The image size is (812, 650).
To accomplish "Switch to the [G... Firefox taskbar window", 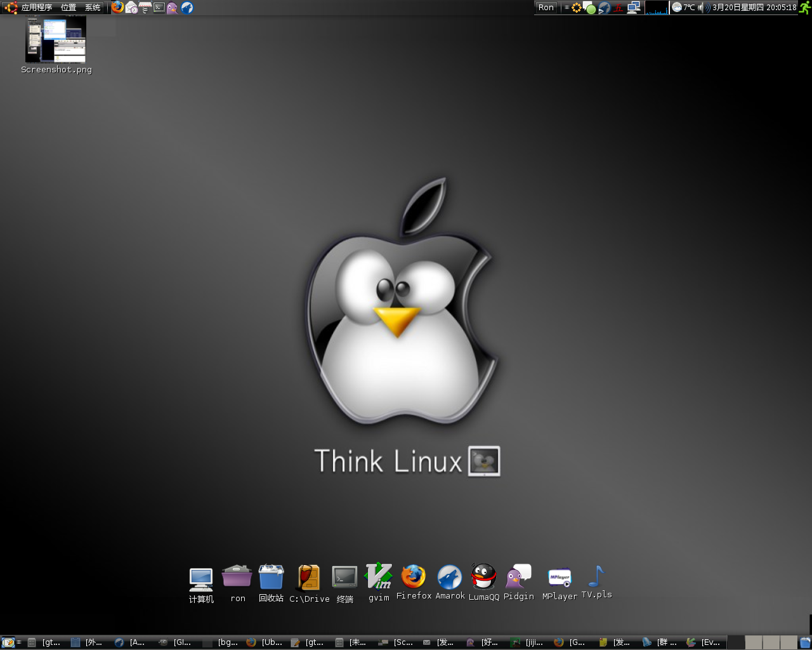I will click(x=572, y=642).
